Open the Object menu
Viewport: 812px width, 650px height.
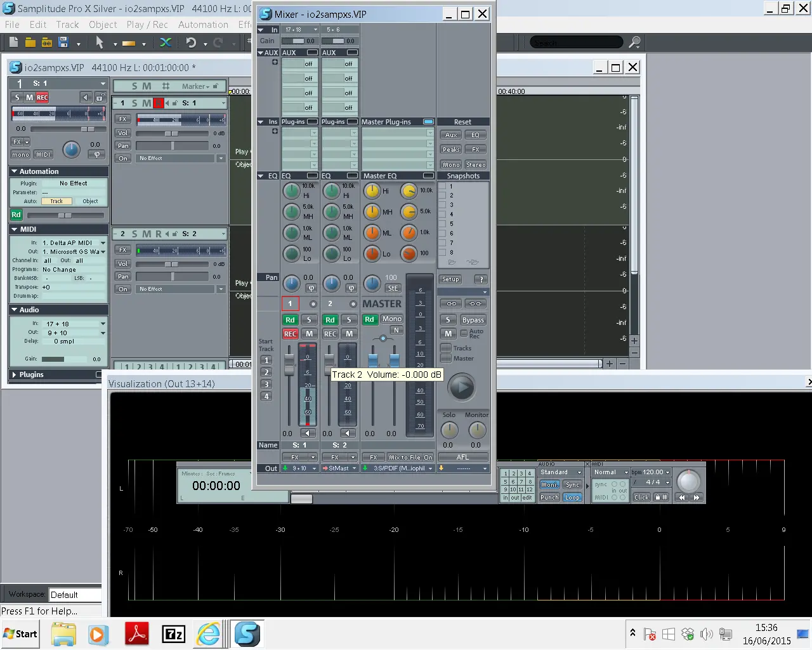tap(103, 25)
